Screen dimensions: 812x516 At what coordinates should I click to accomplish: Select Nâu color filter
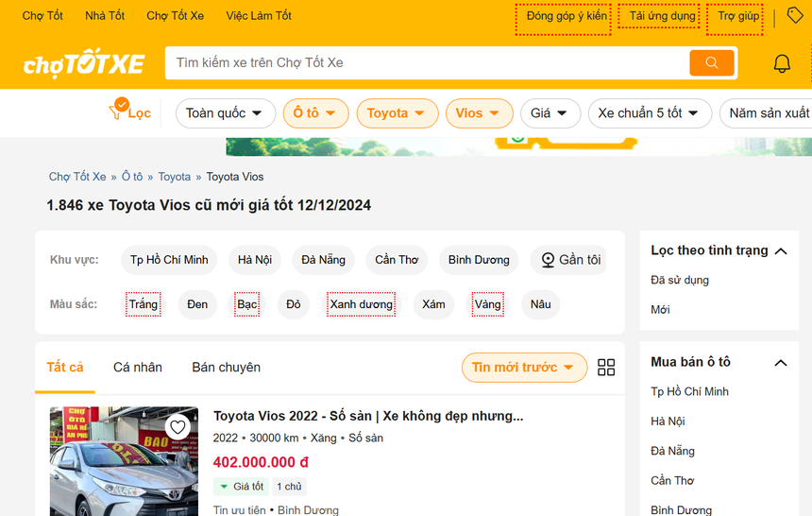541,304
